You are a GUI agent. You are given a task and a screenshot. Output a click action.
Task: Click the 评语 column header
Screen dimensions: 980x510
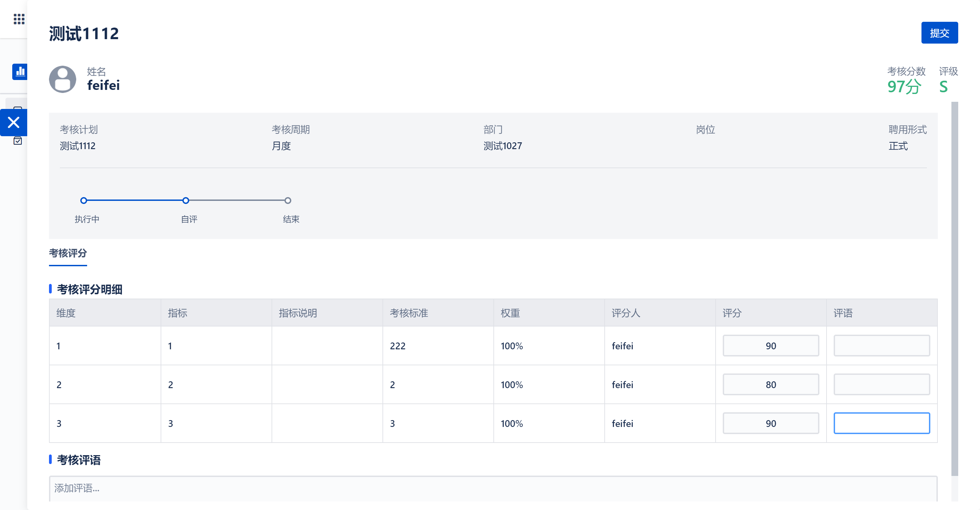pyautogui.click(x=882, y=313)
